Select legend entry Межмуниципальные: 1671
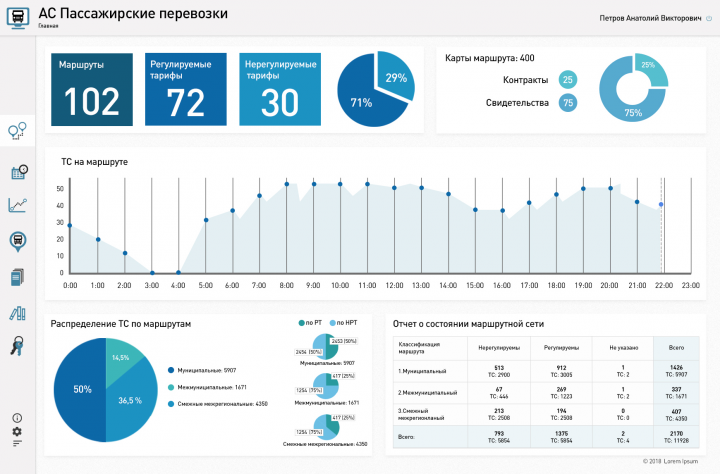Screen dimensions: 720x474 pos(208,387)
